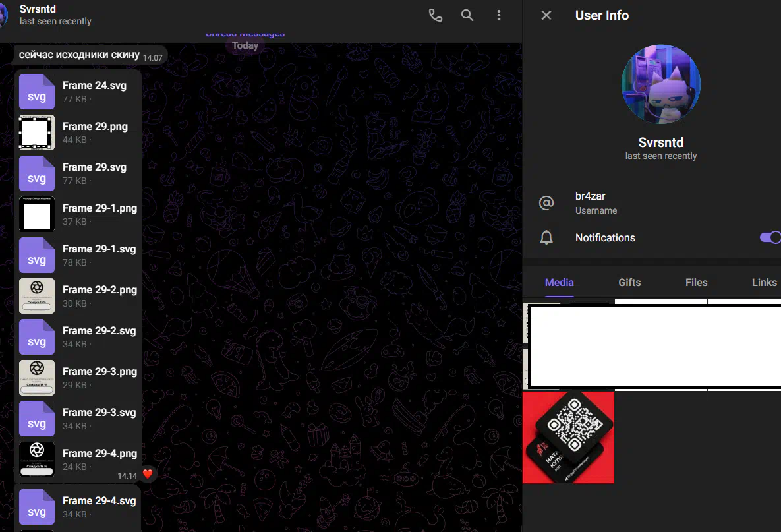This screenshot has width=781, height=532.
Task: Open the Frame 29.png thumbnail
Action: (x=37, y=133)
